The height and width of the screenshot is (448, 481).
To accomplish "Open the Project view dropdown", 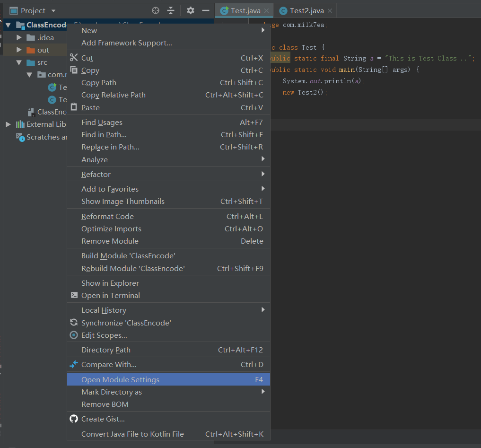I will pos(53,11).
